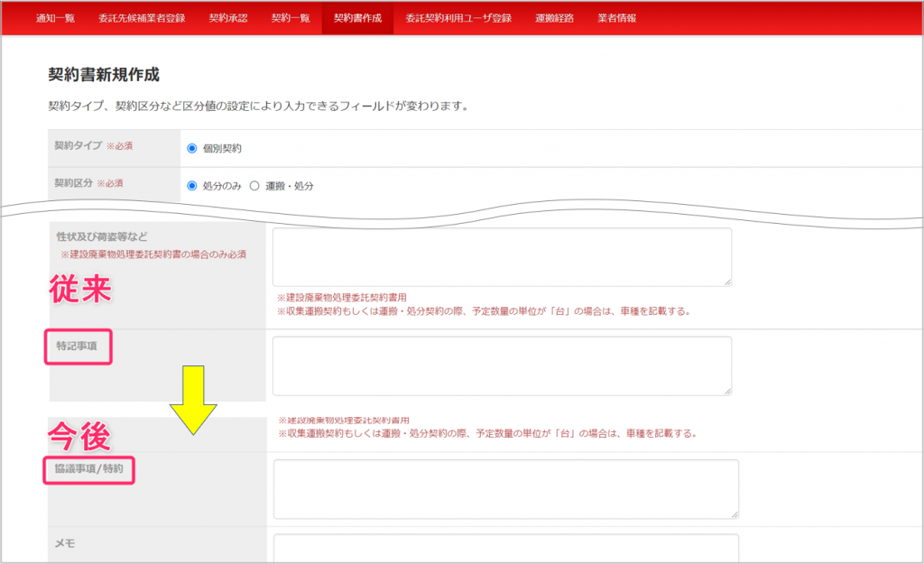Click the resize grip on 協議事項/特約 text area

[x=734, y=513]
